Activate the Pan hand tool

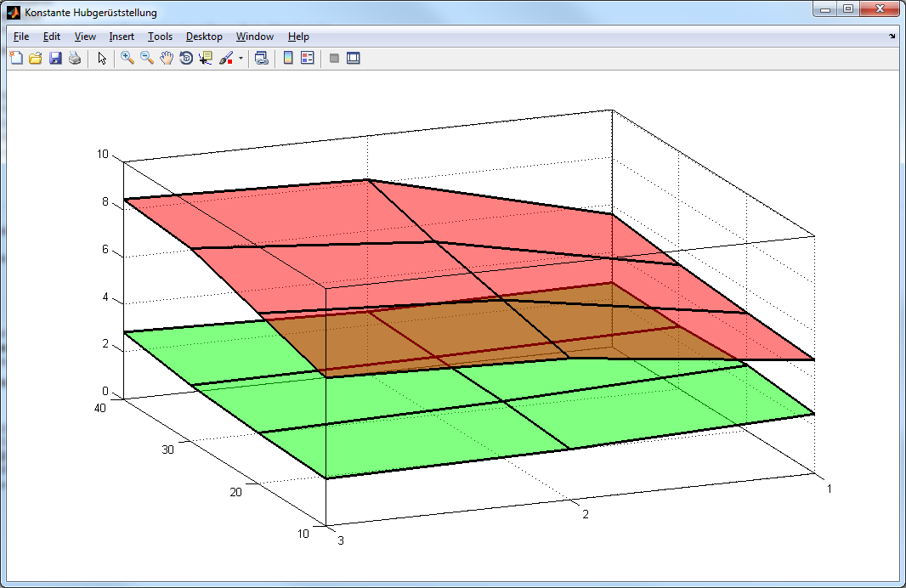pos(167,59)
